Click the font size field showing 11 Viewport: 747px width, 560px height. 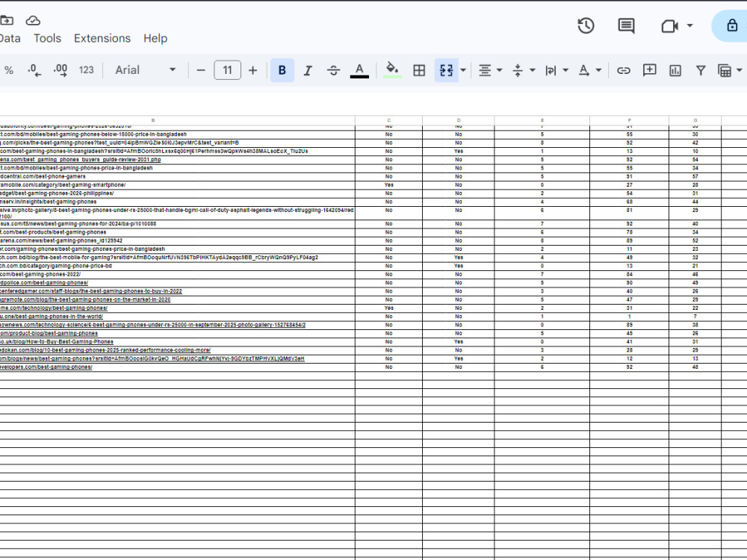tap(227, 70)
